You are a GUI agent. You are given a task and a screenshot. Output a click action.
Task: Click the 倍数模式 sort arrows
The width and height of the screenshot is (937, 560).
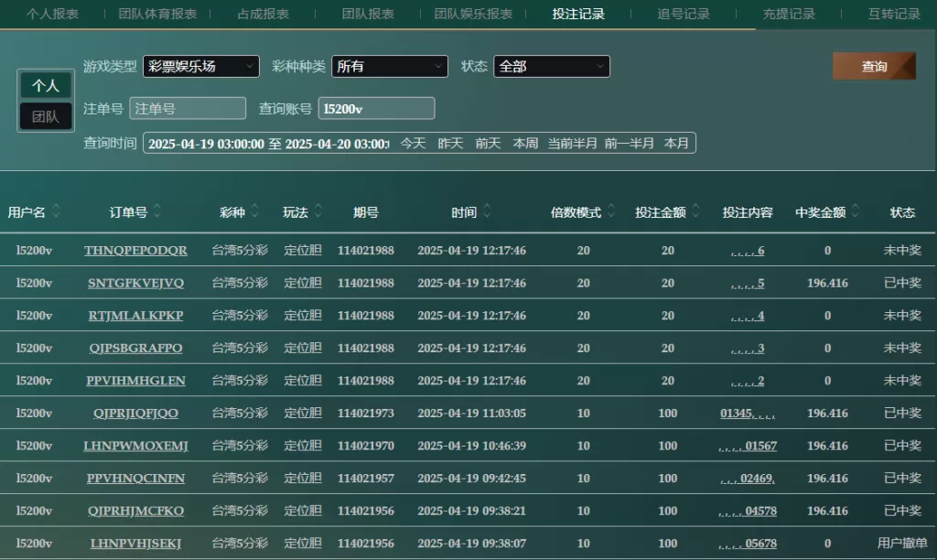[611, 211]
